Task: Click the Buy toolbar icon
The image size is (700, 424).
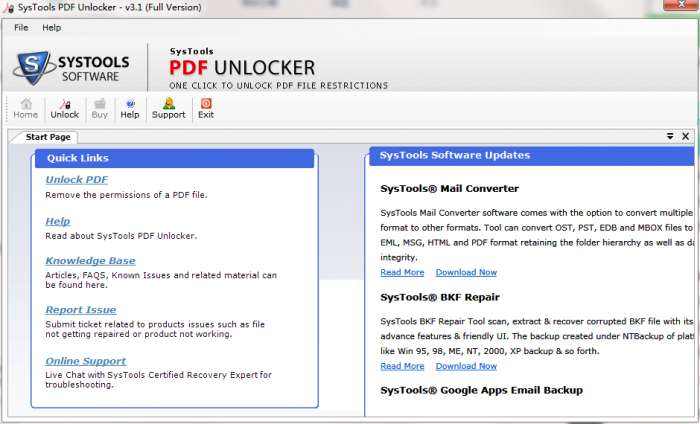Action: point(100,109)
